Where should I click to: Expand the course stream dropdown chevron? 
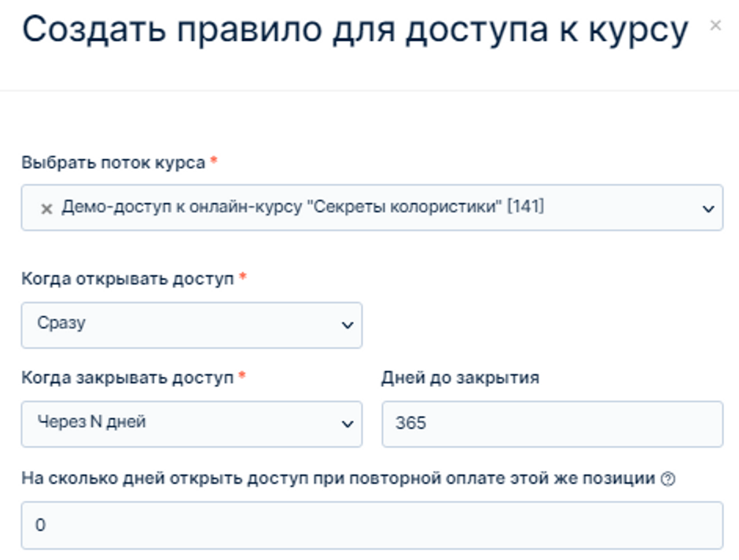708,208
